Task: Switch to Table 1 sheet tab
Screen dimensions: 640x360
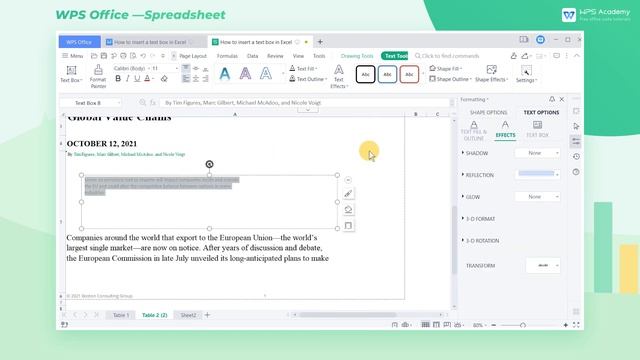Action: click(121, 315)
